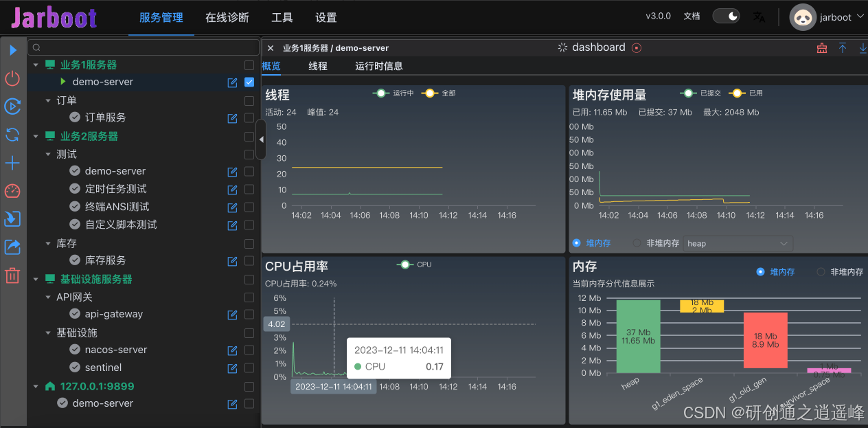Click the red g1_old_gen bar

point(765,340)
